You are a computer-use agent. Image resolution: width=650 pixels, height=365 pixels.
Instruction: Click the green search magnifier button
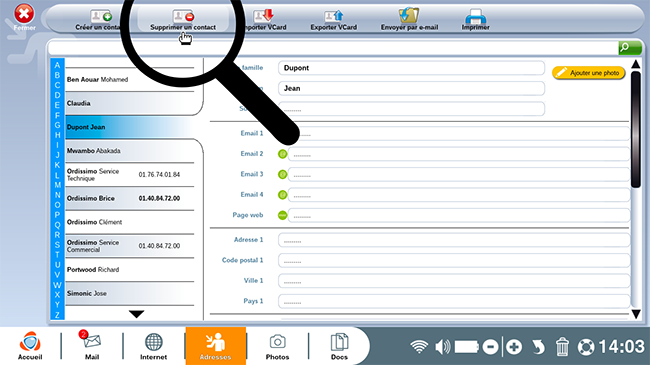630,48
